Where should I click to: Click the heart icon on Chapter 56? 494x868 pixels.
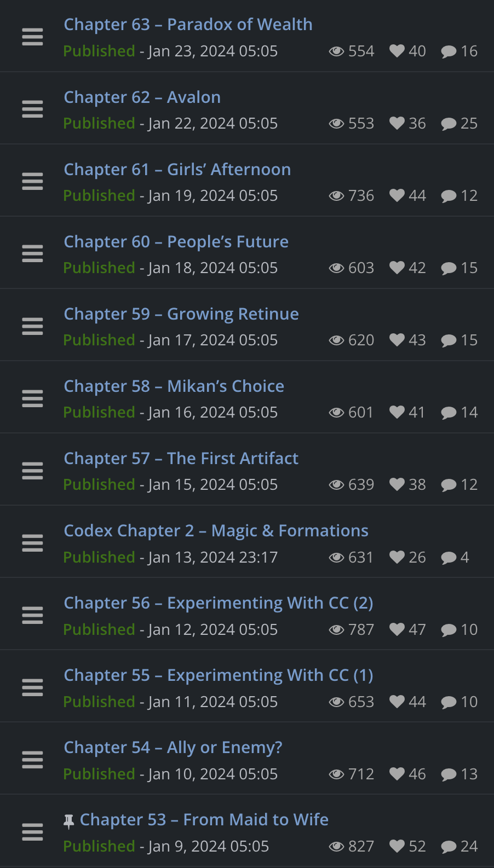tap(397, 629)
